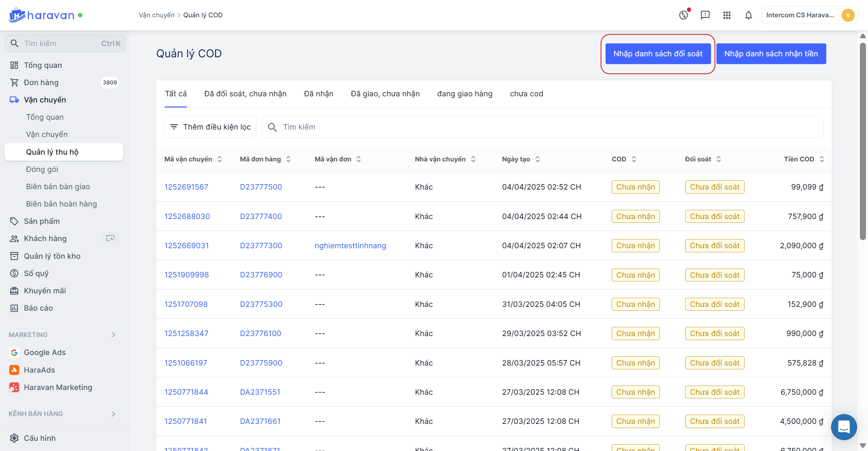This screenshot has width=868, height=451.
Task: Open Cấu hình settings gear
Action: pyautogui.click(x=14, y=438)
